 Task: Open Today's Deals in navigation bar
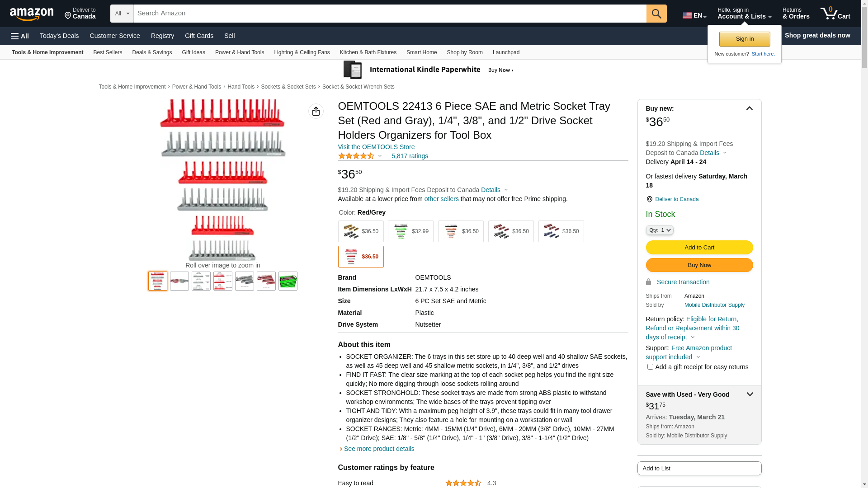(x=59, y=36)
